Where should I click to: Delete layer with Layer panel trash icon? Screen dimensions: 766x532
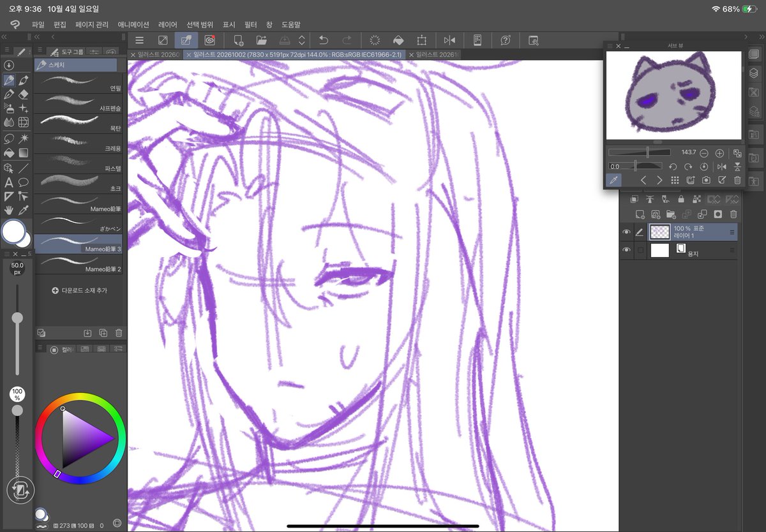733,214
